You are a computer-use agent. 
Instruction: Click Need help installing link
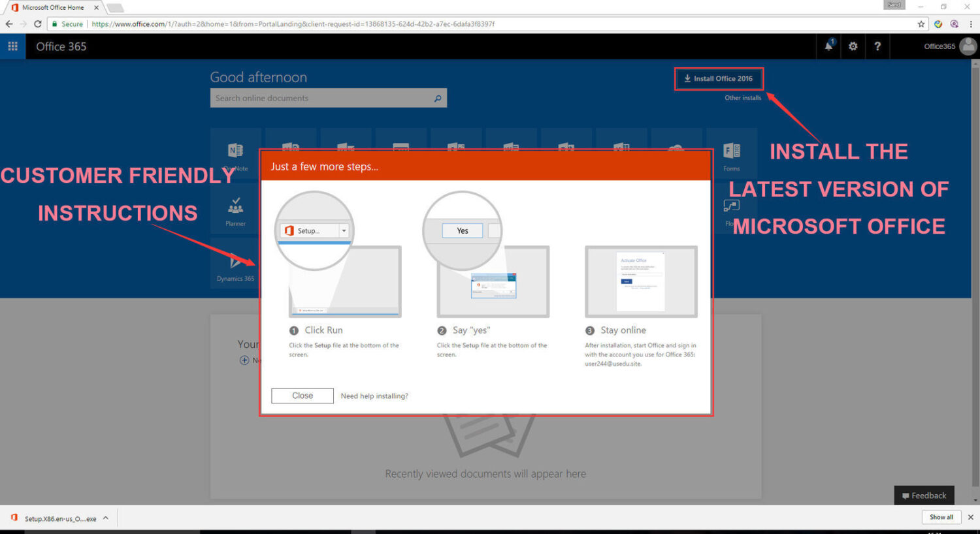click(x=374, y=396)
